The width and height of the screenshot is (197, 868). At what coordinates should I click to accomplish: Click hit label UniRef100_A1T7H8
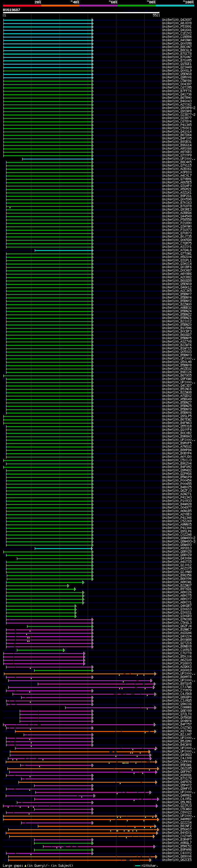point(176,731)
